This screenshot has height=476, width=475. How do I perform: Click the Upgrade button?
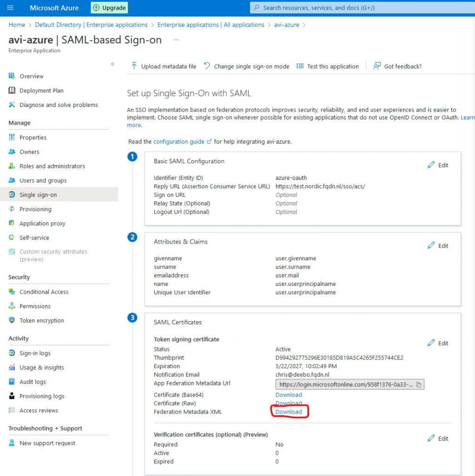coord(109,7)
